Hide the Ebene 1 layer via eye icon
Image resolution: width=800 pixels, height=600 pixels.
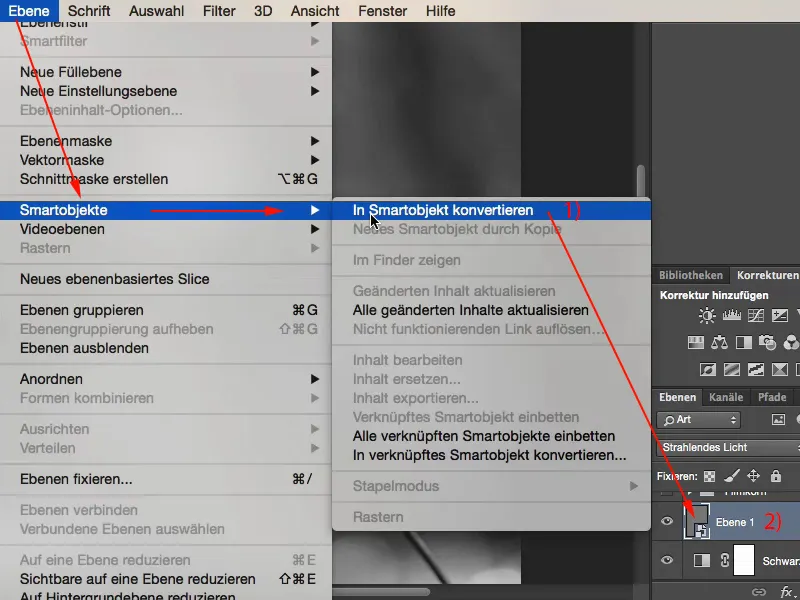(667, 521)
